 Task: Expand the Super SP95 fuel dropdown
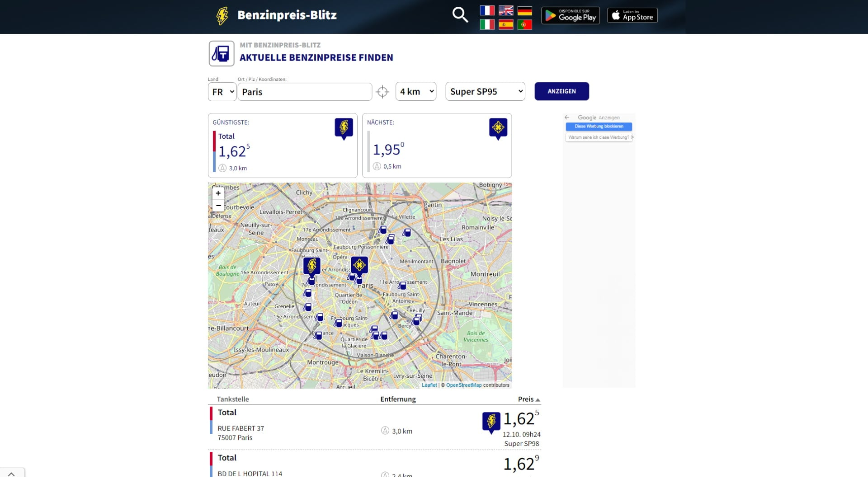tap(485, 91)
